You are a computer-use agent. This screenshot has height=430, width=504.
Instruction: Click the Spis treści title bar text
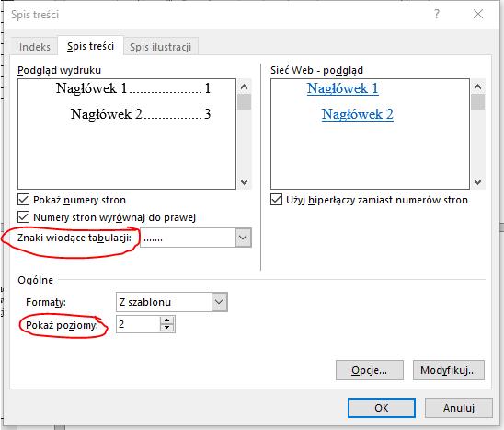coord(35,15)
